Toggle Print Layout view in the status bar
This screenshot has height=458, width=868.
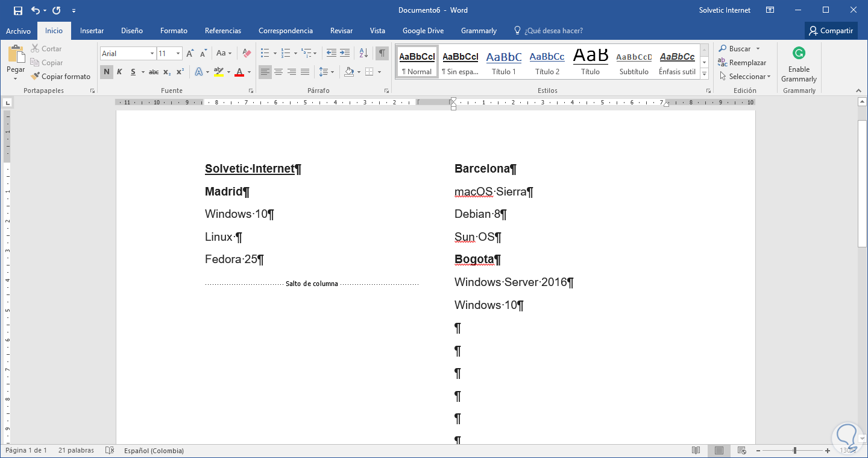(719, 451)
